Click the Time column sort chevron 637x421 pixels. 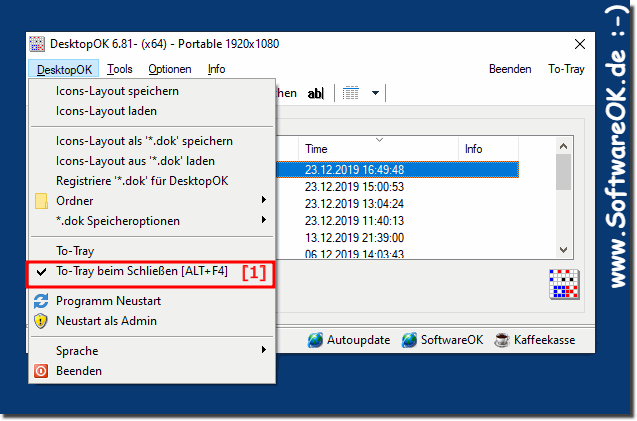(x=379, y=140)
